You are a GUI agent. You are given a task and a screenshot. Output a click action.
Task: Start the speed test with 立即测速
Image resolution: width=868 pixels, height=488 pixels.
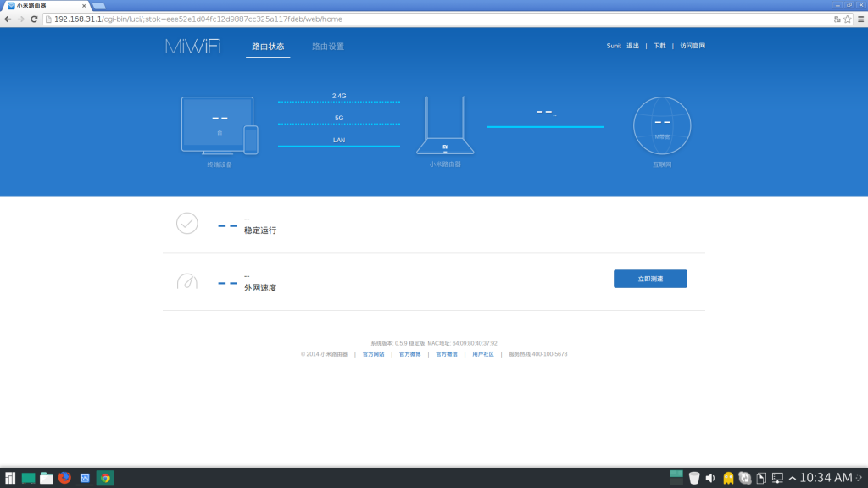[x=650, y=279]
